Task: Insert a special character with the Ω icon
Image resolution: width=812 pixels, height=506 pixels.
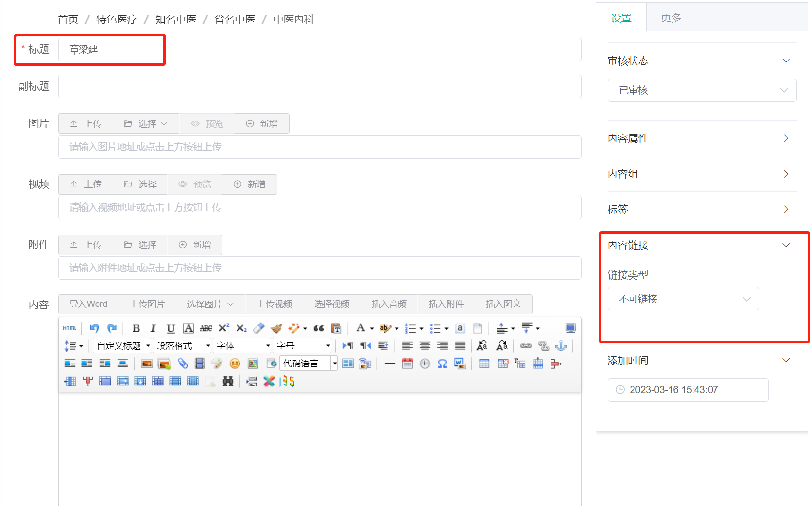Action: (x=442, y=363)
